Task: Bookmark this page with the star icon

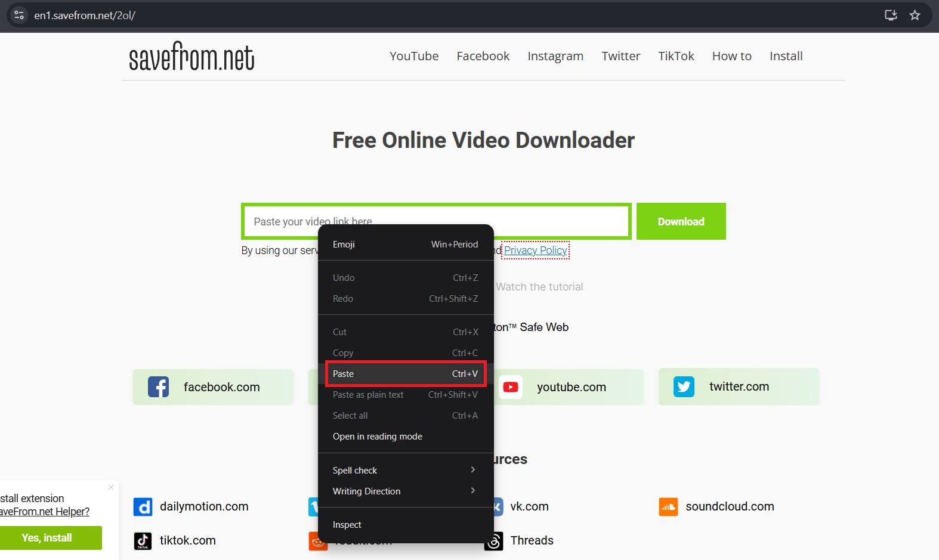Action: tap(915, 15)
